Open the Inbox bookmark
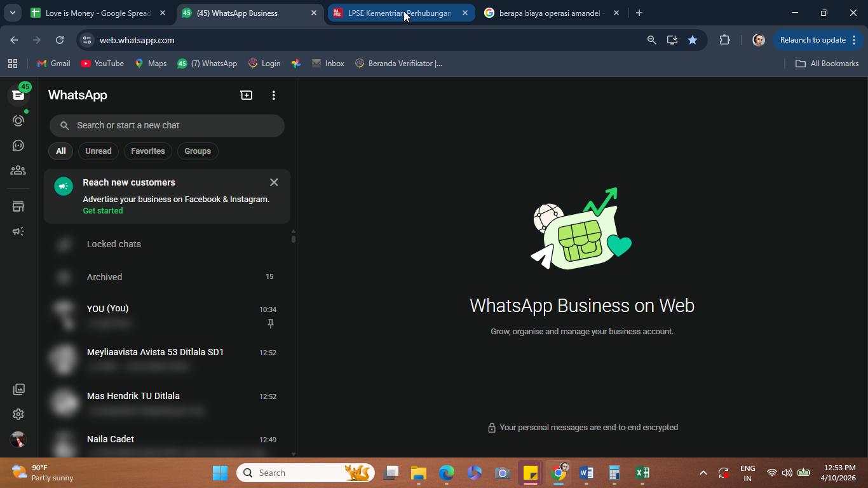 click(328, 64)
